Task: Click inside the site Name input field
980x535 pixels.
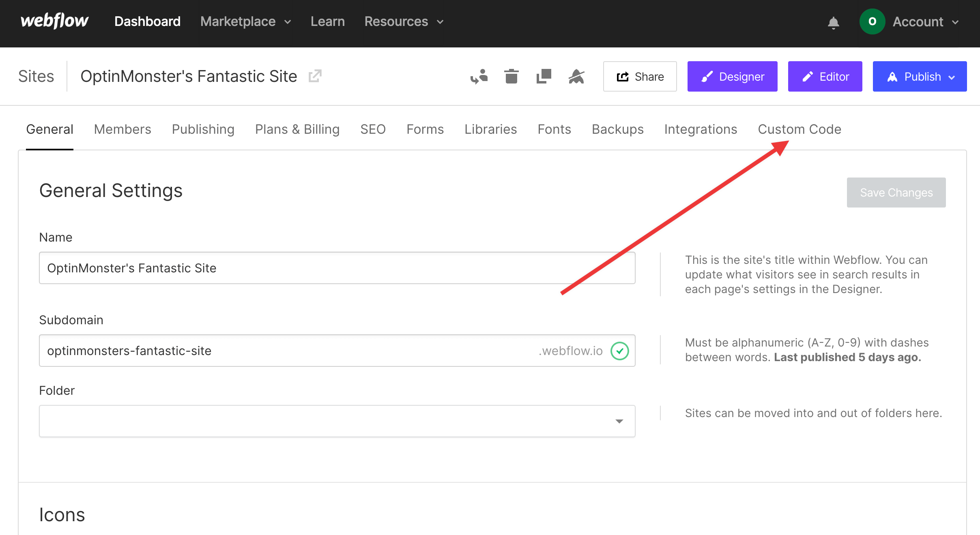Action: [337, 268]
